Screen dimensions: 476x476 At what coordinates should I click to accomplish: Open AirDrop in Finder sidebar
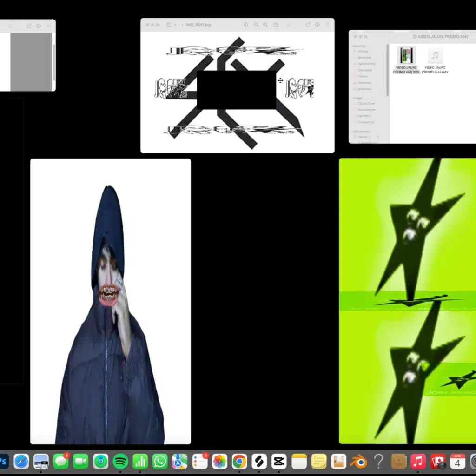point(364,52)
